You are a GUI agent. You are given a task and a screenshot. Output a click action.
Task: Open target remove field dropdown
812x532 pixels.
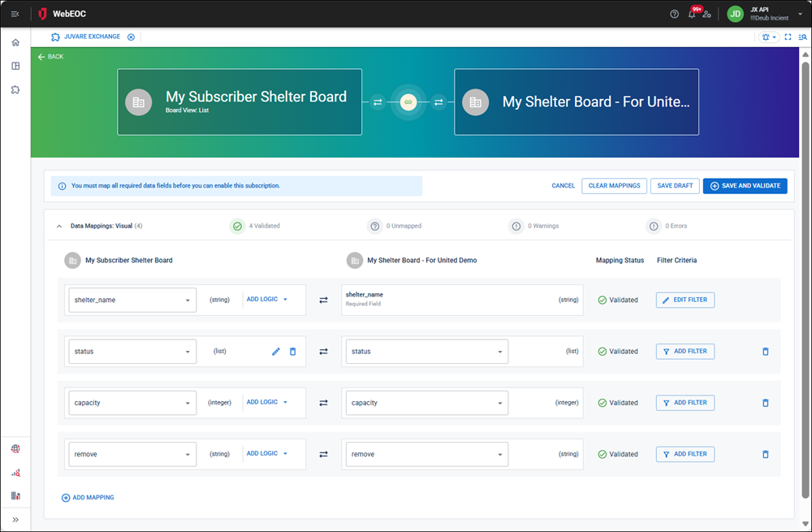click(x=427, y=454)
